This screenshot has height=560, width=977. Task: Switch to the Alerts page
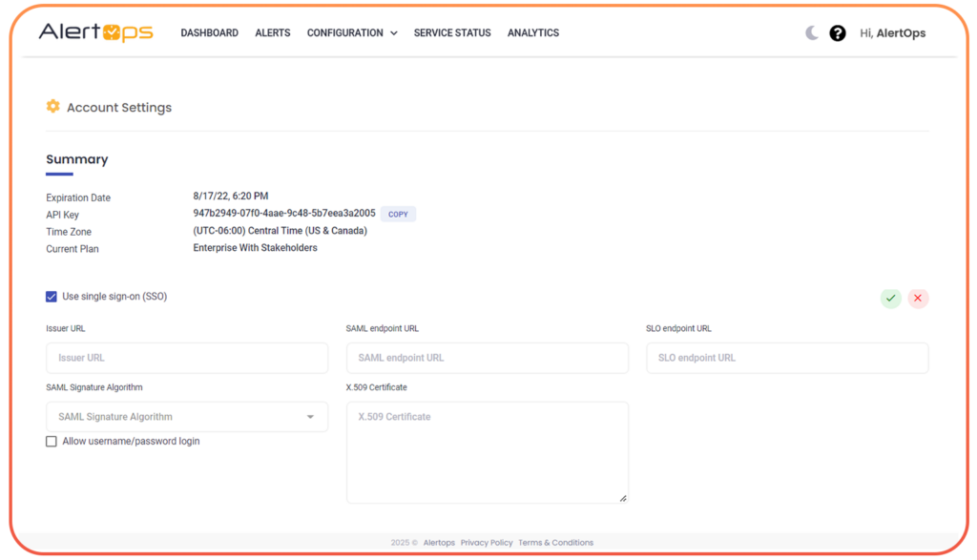click(x=272, y=32)
